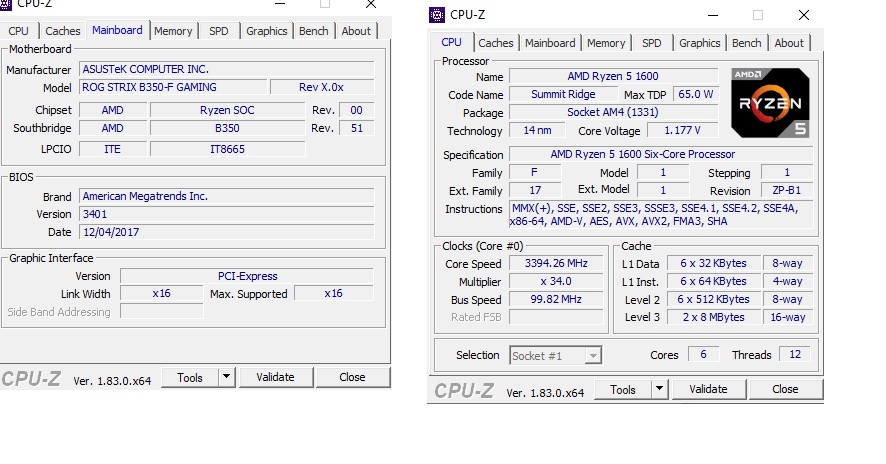Click the CPU-Z app icon in the right window title bar
This screenshot has height=464, width=886.
coord(437,15)
